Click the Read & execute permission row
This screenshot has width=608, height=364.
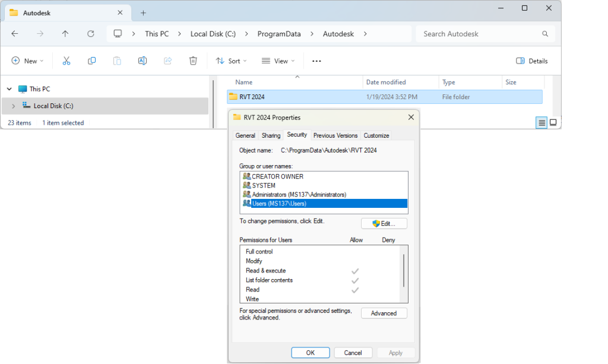click(x=320, y=271)
